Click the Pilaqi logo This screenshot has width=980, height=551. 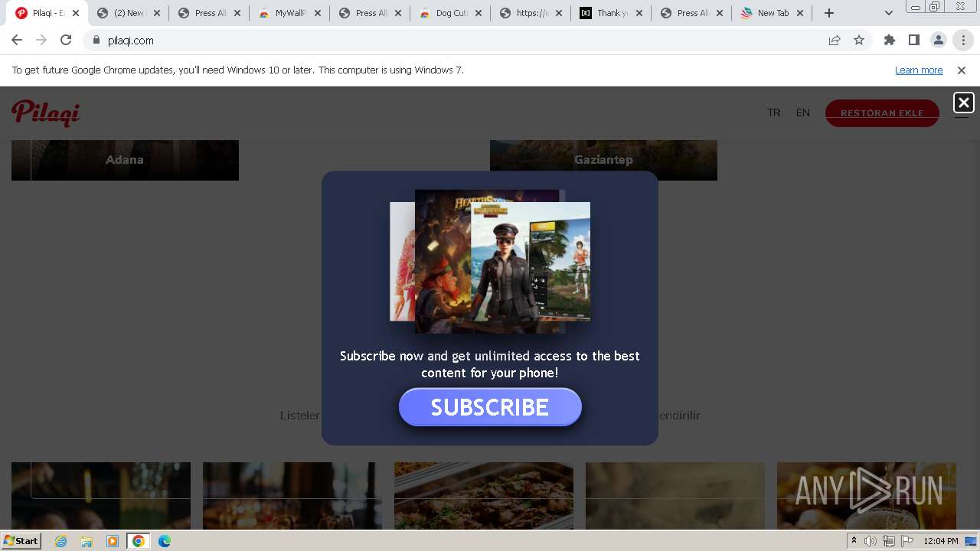[46, 112]
